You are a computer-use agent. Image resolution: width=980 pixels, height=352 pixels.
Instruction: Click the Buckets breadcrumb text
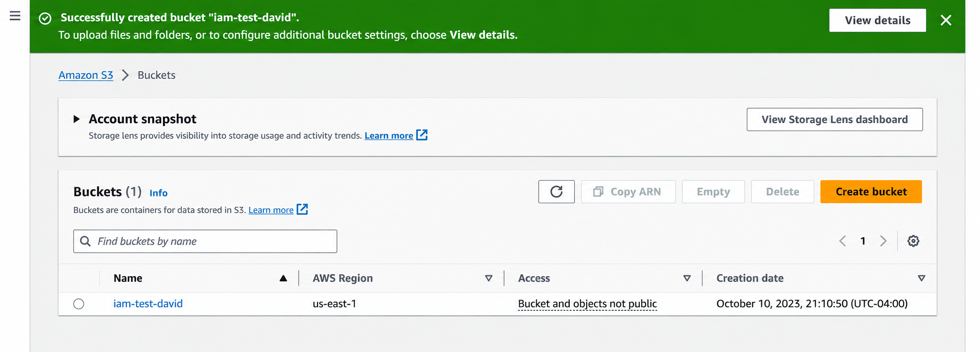click(156, 75)
